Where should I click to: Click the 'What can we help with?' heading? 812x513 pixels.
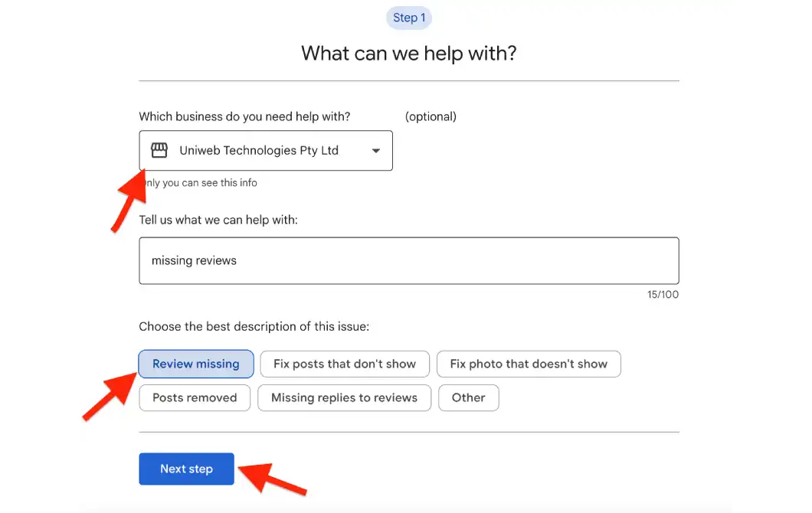(x=409, y=54)
